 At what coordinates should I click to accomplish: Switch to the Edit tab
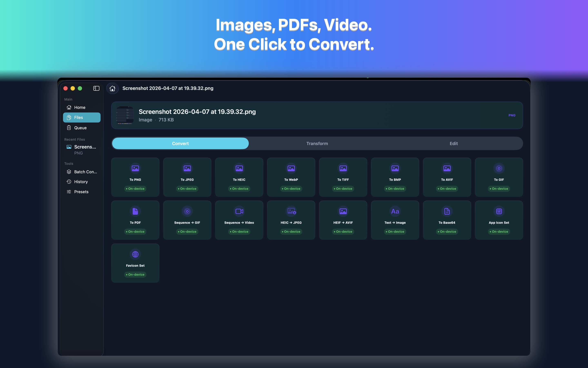[454, 143]
